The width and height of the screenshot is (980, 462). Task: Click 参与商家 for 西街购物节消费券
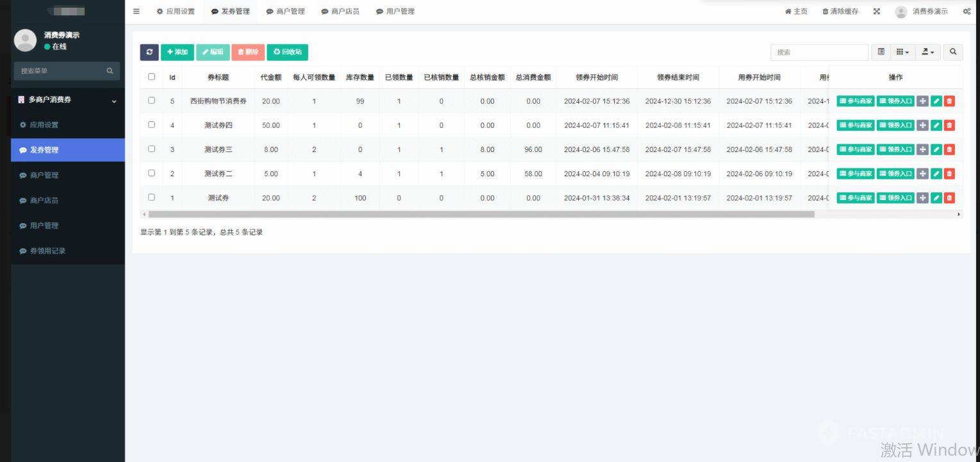click(856, 101)
